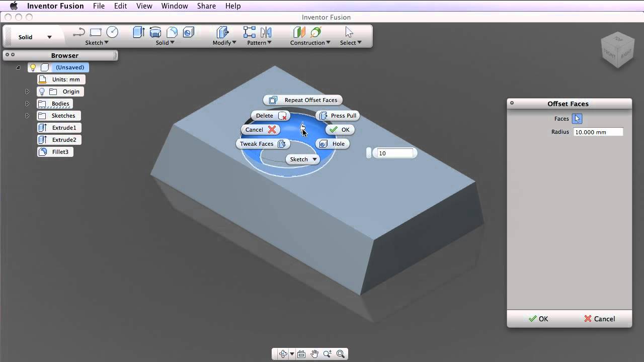
Task: Choose the Revolve tool in Solid group
Action: point(155,32)
